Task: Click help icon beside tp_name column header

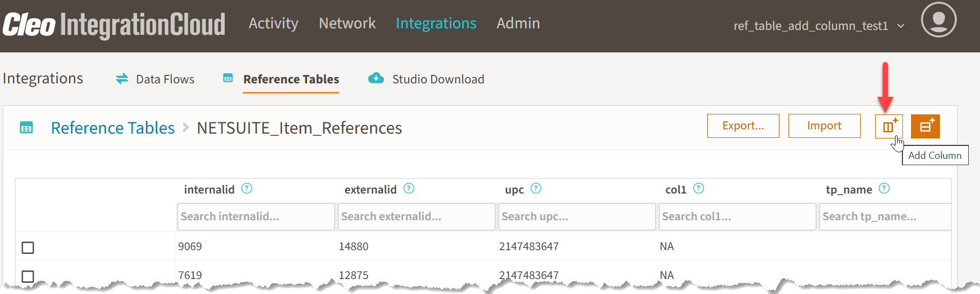Action: (x=884, y=189)
